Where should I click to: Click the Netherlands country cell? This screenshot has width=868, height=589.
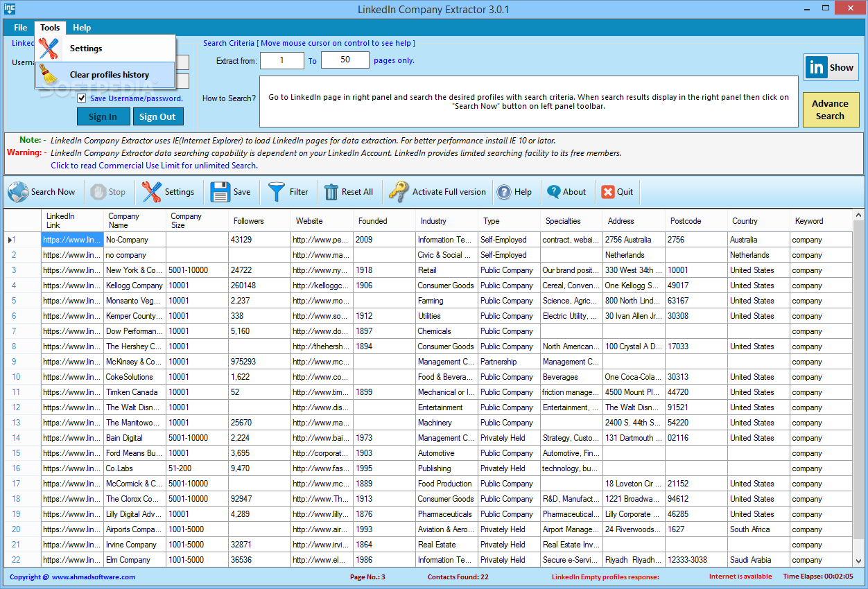tap(758, 255)
